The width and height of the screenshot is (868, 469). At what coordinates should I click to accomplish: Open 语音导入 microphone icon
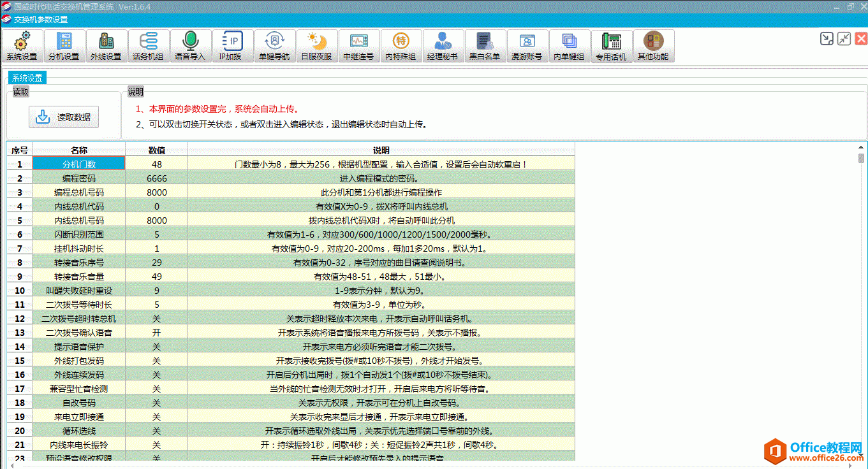[x=190, y=47]
